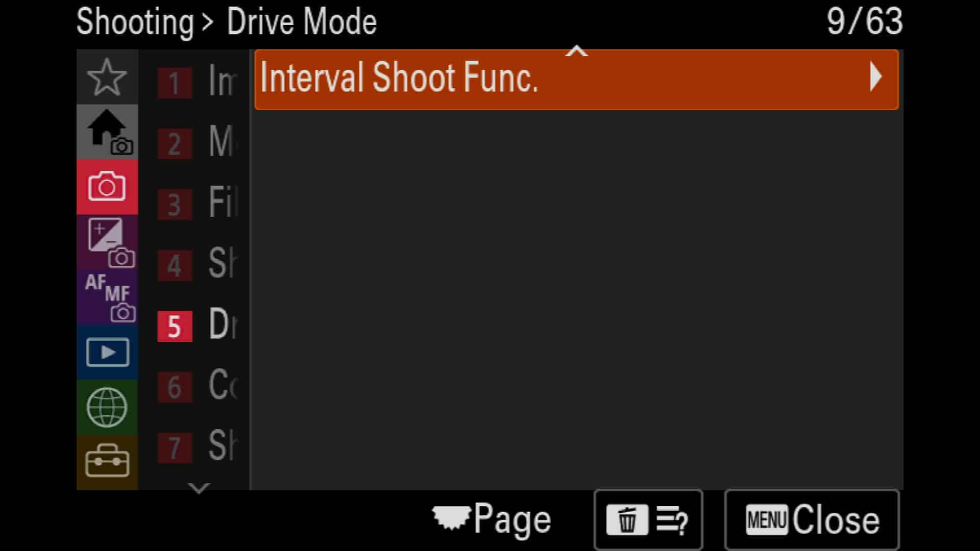The width and height of the screenshot is (980, 551).
Task: Open the Exposure/Color plus-minus tab
Action: [x=107, y=242]
